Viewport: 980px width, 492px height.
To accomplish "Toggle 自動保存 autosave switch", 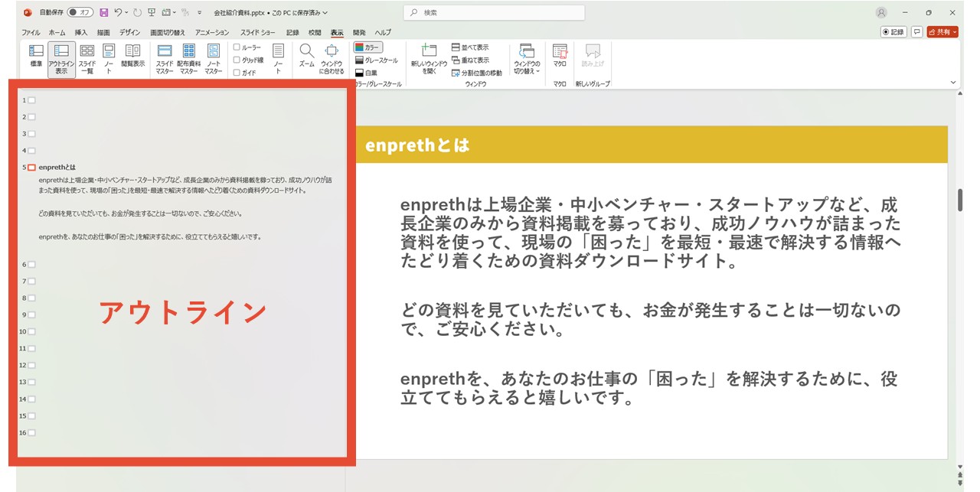I will pyautogui.click(x=80, y=12).
